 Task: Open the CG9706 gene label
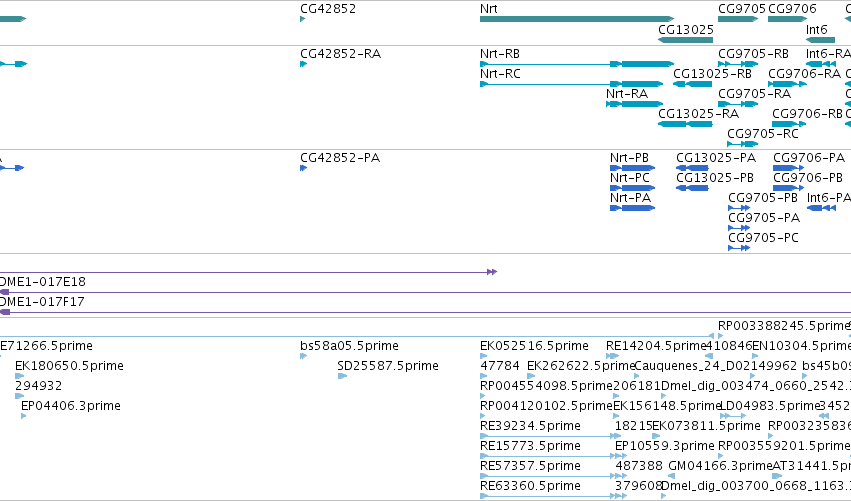792,9
